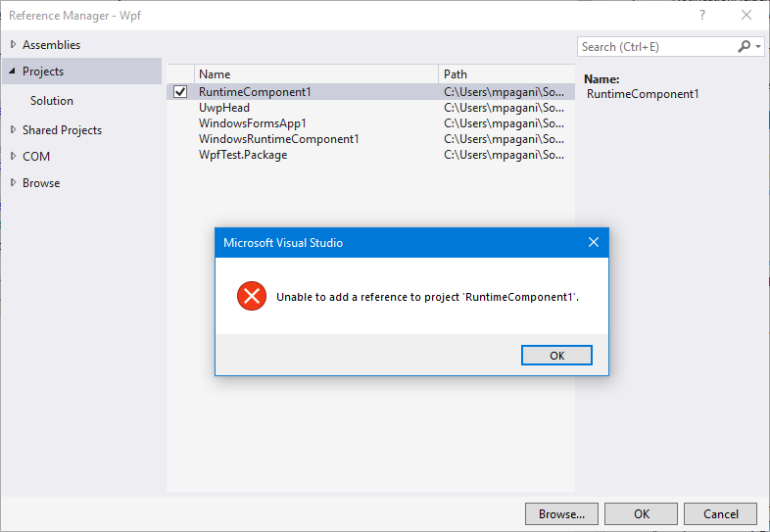Image resolution: width=770 pixels, height=532 pixels.
Task: Sort by the Name column header
Action: click(316, 74)
